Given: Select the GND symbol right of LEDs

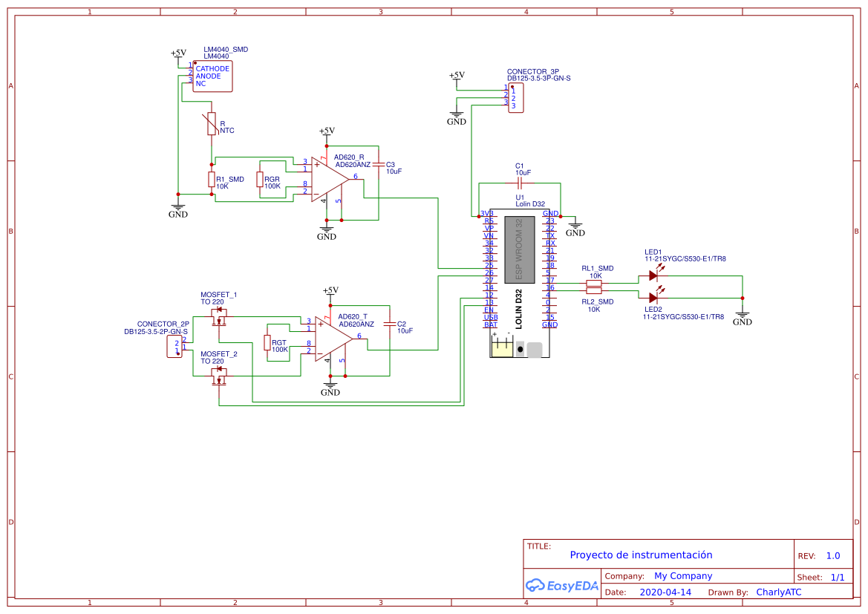Looking at the screenshot, I should [742, 317].
